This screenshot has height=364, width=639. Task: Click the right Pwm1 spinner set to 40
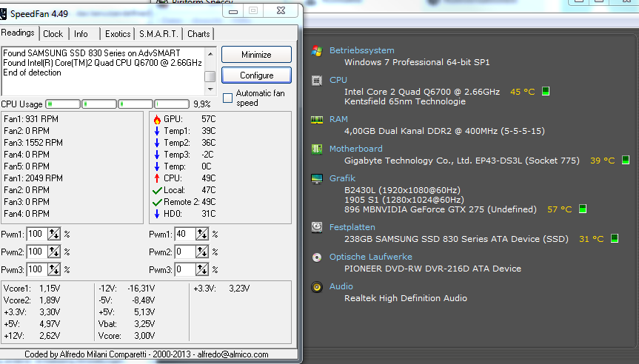(x=201, y=234)
